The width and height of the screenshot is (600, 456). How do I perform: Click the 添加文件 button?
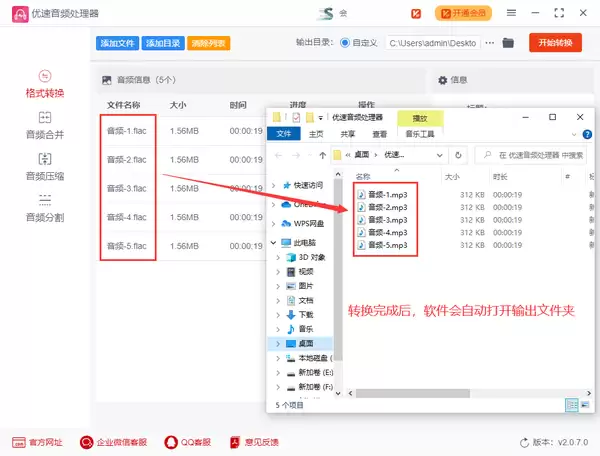coord(117,43)
